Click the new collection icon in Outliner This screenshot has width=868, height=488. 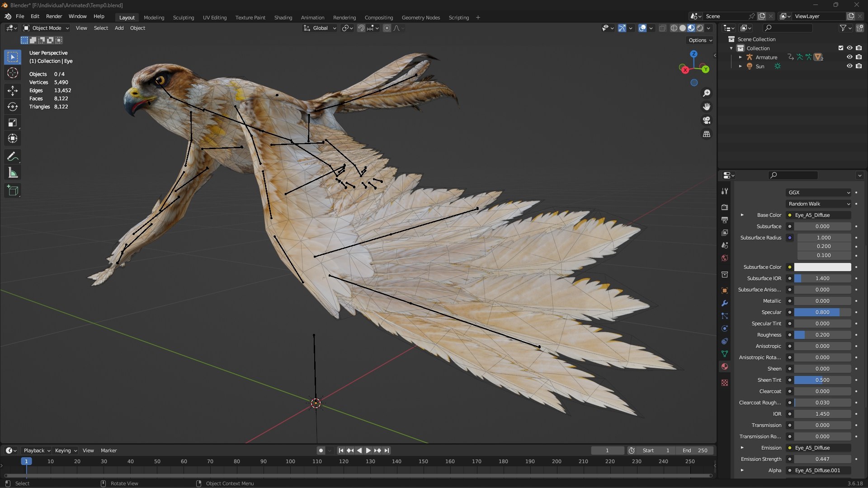click(860, 28)
